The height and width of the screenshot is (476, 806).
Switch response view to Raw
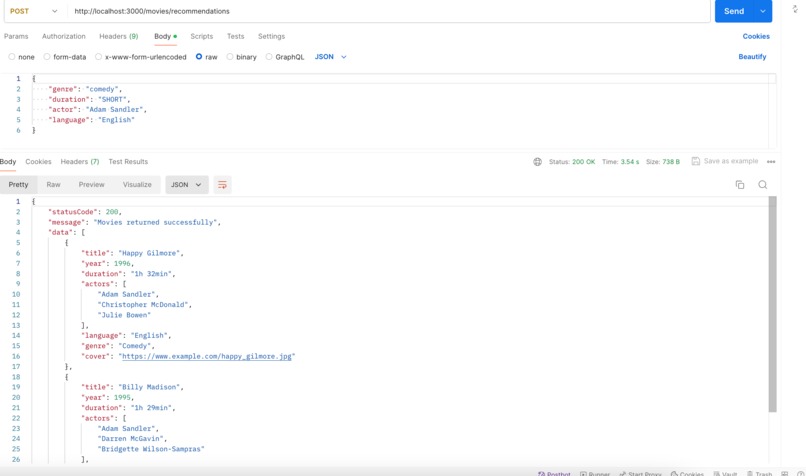(x=53, y=185)
